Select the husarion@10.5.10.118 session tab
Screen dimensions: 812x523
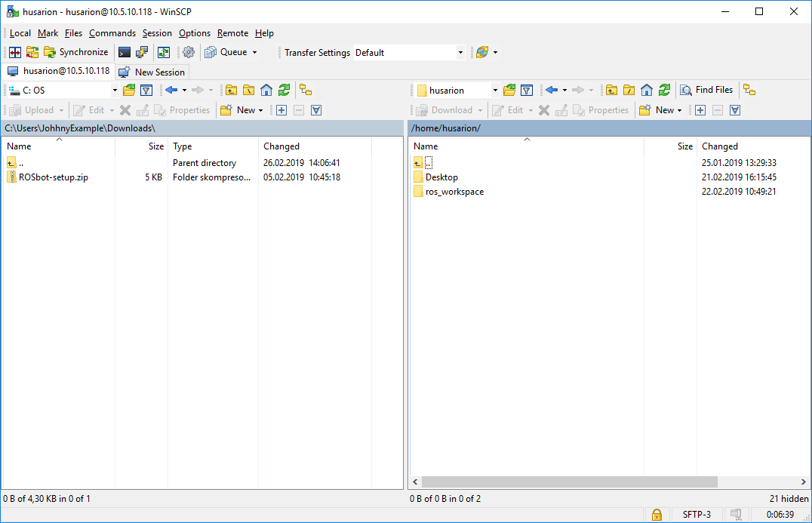[59, 71]
